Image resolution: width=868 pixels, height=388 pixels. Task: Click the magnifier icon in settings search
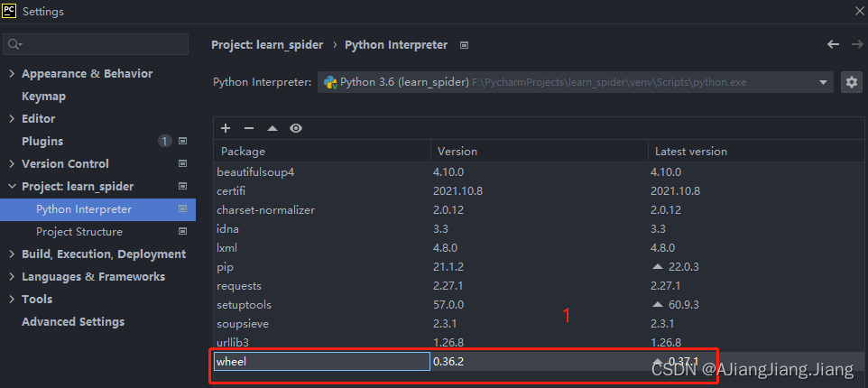pos(14,44)
